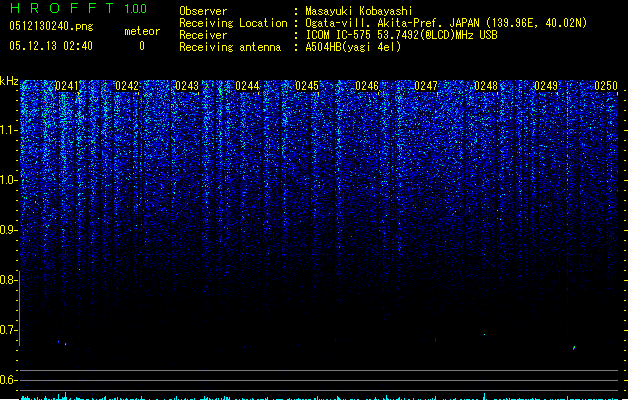The height and width of the screenshot is (400, 629).
Task: Click the 1.0 frequency axis label
Action: (x=8, y=180)
